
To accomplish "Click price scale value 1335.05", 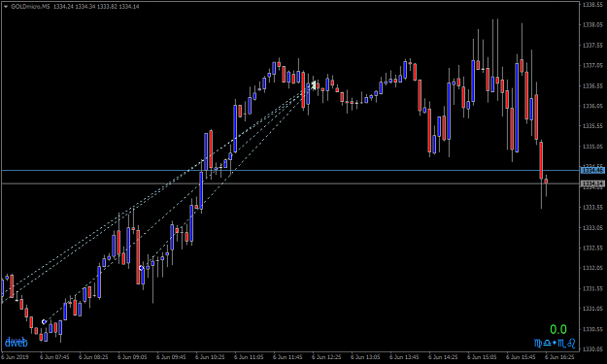I will pos(592,147).
